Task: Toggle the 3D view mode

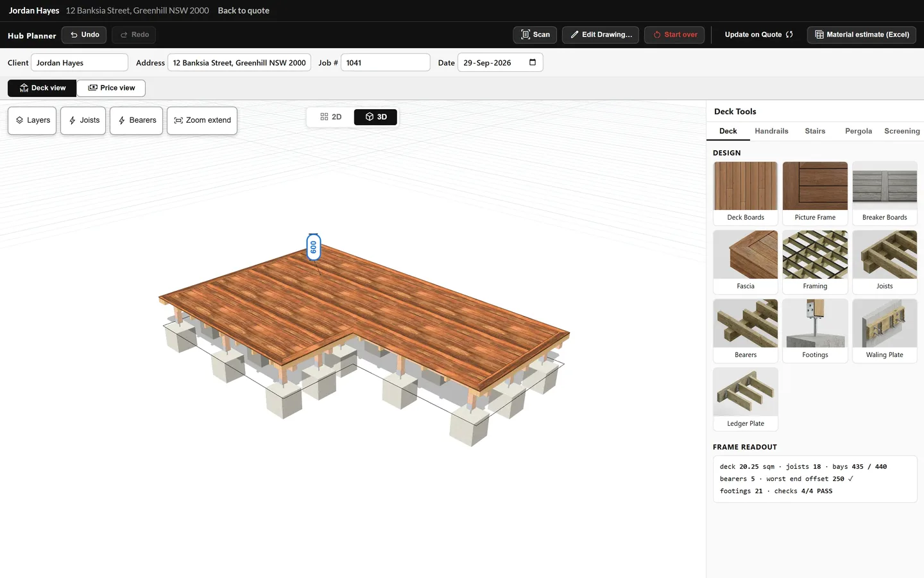Action: tap(375, 117)
